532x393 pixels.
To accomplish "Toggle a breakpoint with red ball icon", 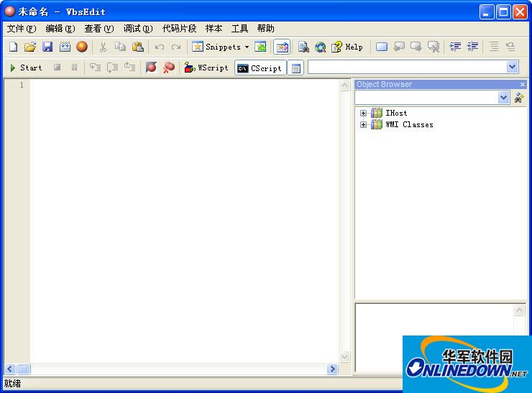I will (x=151, y=68).
